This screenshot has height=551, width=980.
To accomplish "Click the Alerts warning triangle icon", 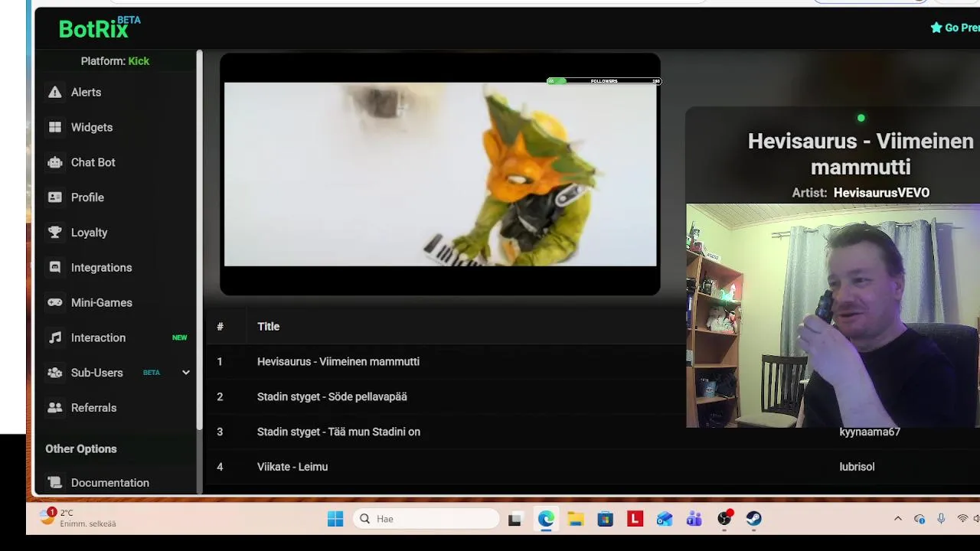I will [54, 92].
